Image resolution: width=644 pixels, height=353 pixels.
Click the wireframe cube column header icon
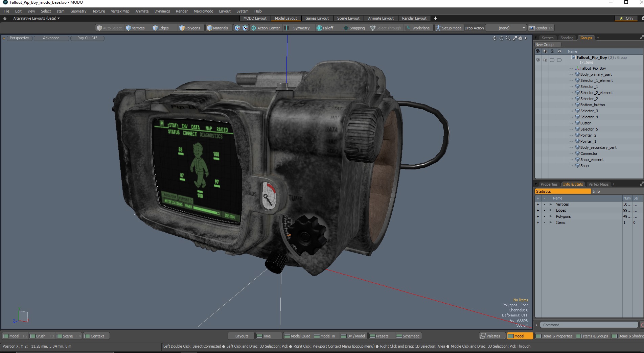coord(552,51)
